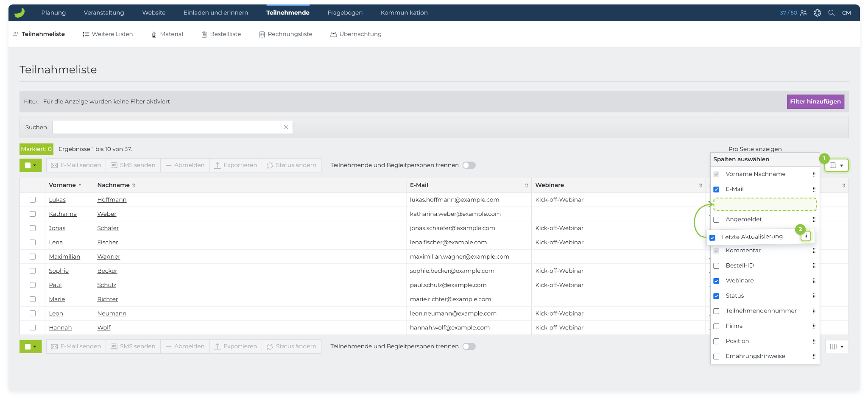Viewport: 868px width, 402px height.
Task: Click sort icon next to Nachname header
Action: pyautogui.click(x=134, y=185)
